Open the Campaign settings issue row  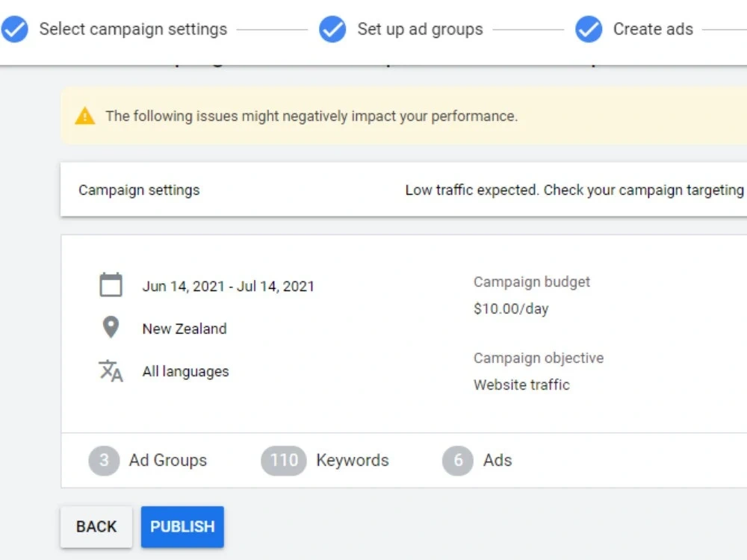[x=403, y=190]
